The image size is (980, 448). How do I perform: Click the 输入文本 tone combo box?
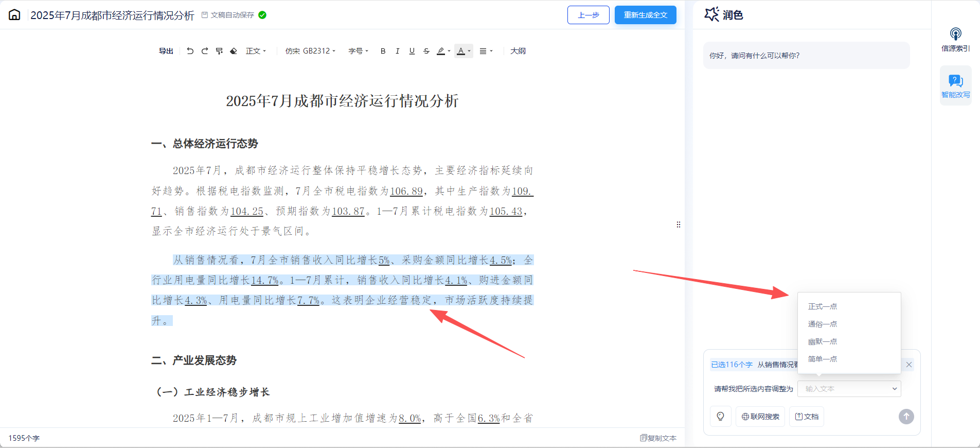click(x=849, y=389)
